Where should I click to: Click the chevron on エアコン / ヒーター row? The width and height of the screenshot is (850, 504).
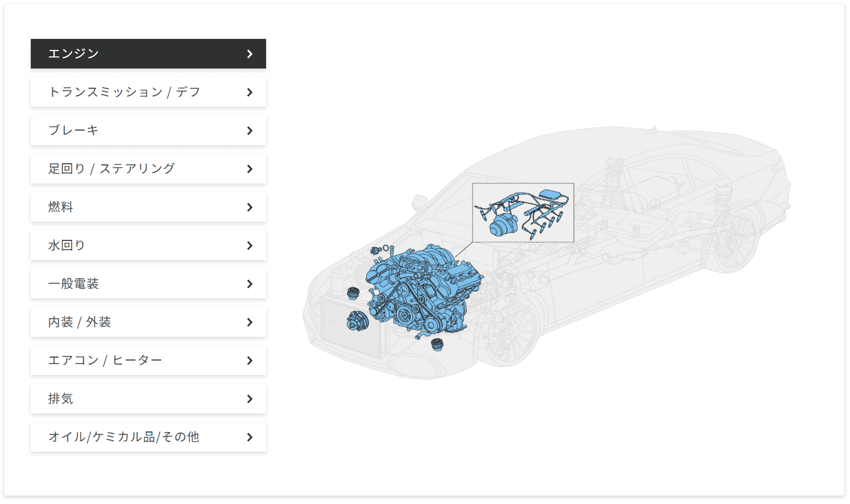(250, 361)
